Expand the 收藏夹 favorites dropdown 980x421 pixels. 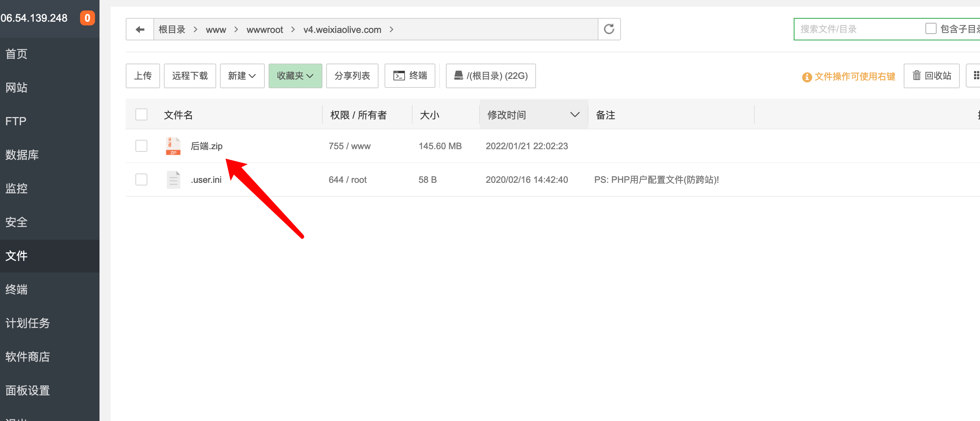pyautogui.click(x=295, y=76)
